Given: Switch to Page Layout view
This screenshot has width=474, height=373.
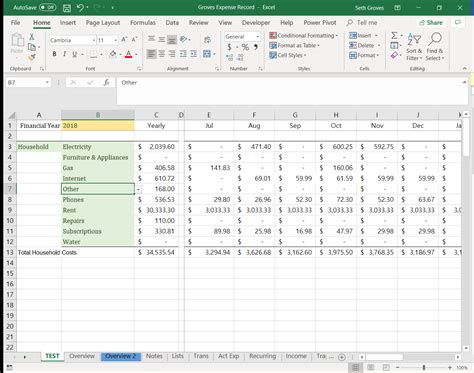Looking at the screenshot, I should 371,368.
